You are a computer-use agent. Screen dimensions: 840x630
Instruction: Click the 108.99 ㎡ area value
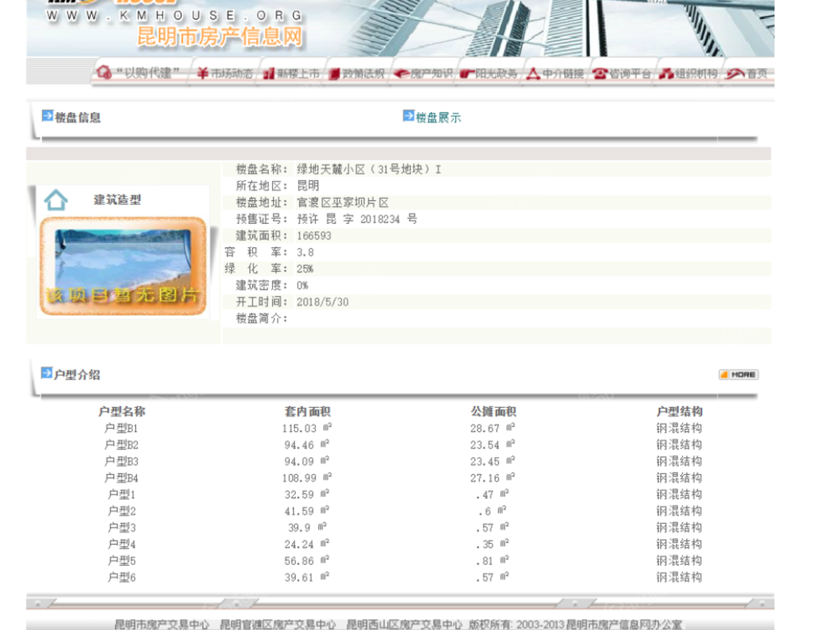(307, 478)
